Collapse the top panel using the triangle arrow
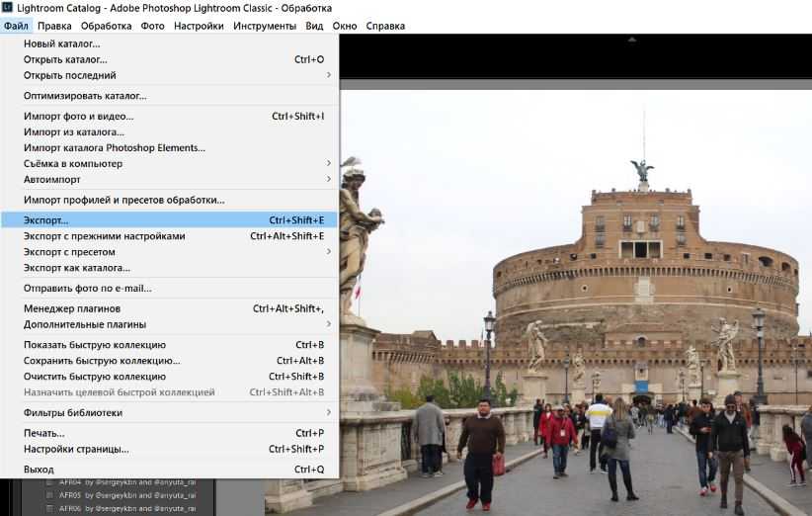Viewport: 812px width, 516px height. click(x=632, y=40)
